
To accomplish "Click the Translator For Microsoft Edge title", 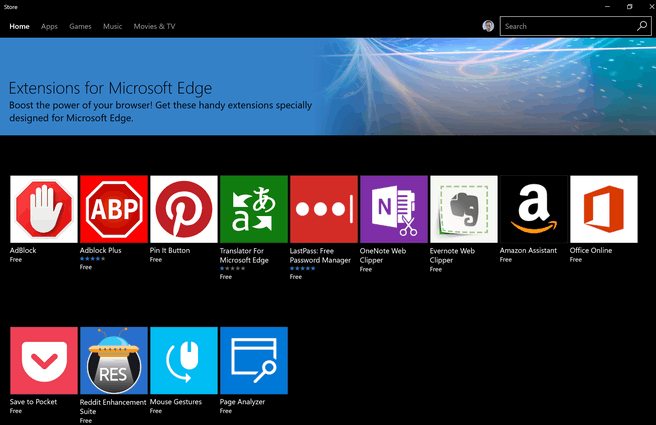I will [244, 256].
